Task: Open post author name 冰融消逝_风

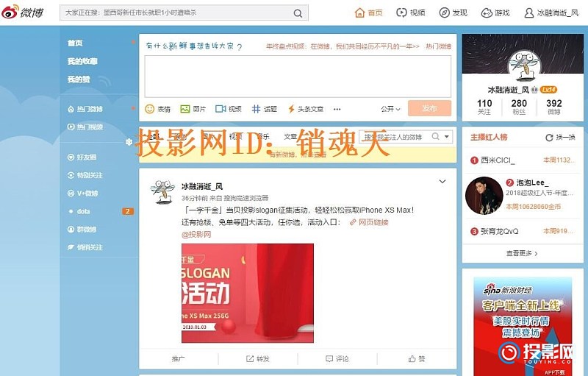Action: (202, 186)
